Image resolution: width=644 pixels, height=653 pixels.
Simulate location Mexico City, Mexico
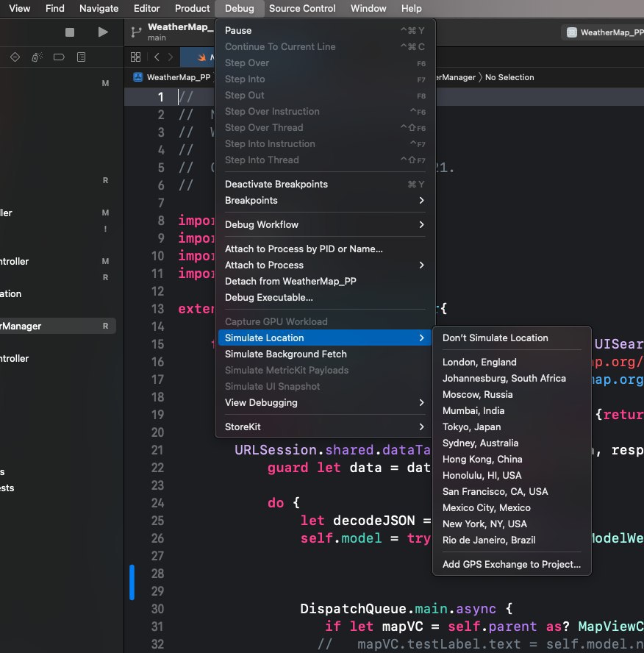(512, 507)
